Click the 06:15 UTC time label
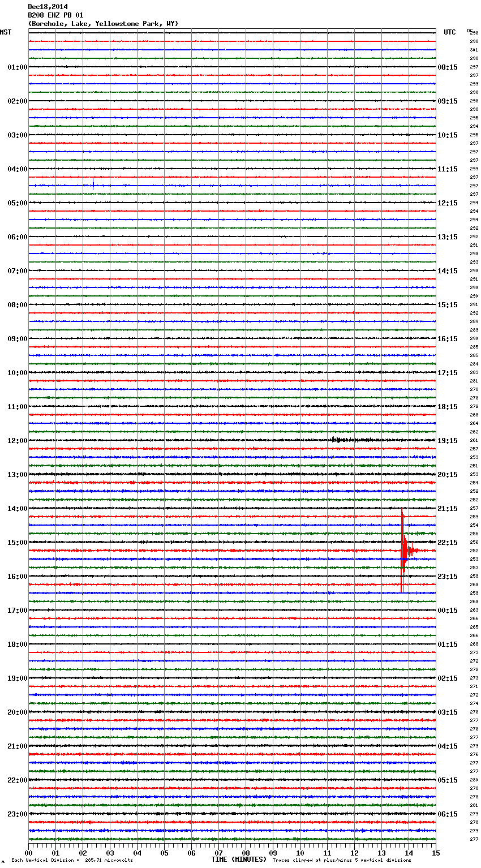Viewport: 481px width, 868px height. tap(448, 814)
